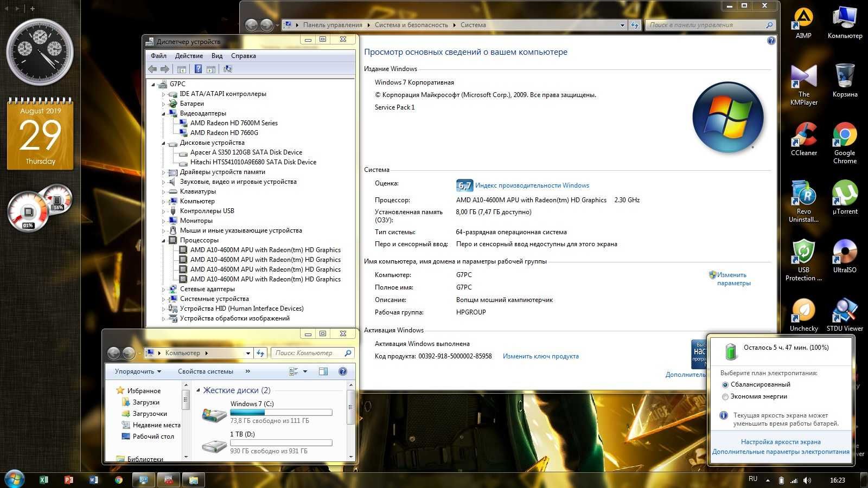Launch USB Protection shortcut

point(803,260)
